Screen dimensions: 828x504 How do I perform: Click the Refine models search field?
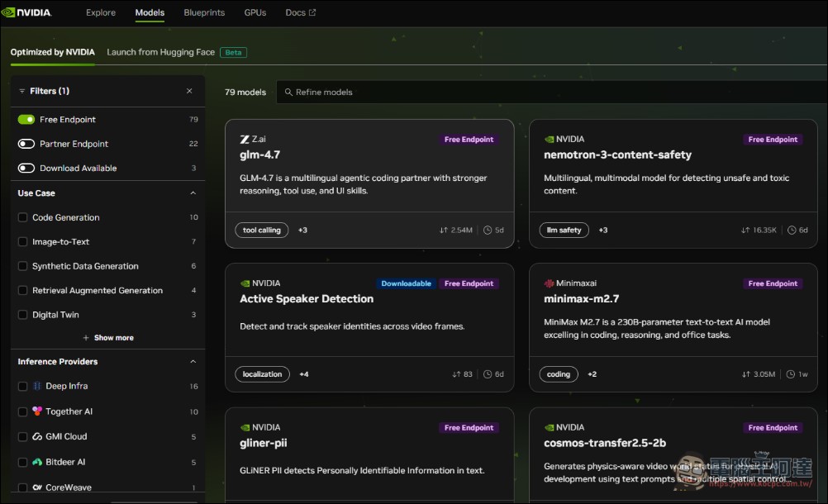552,93
